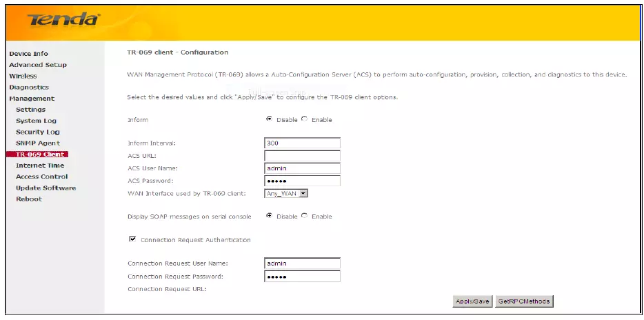The height and width of the screenshot is (320, 644).
Task: Click 'Display SOAP messages on serial console' label
Action: click(x=190, y=217)
